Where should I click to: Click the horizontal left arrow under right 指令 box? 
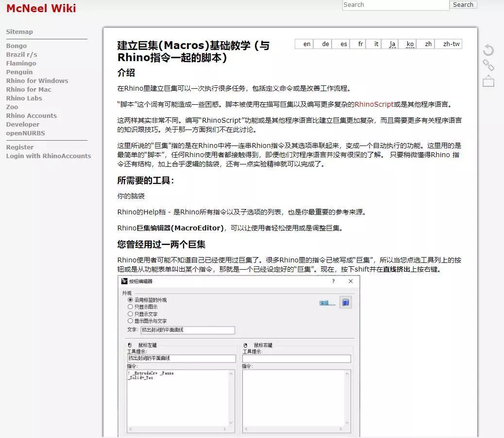[x=246, y=429]
